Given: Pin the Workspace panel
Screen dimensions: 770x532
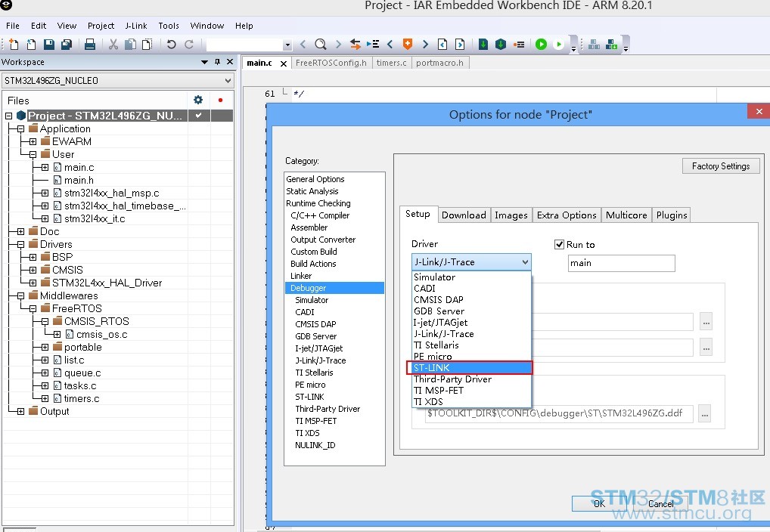Looking at the screenshot, I should click(x=218, y=62).
